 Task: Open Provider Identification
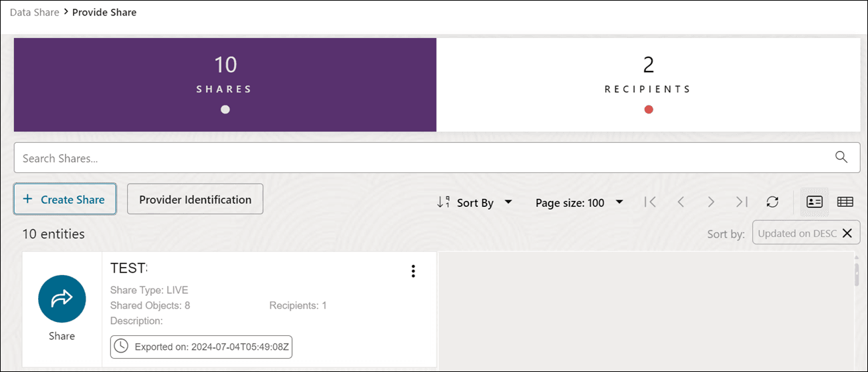(x=195, y=199)
